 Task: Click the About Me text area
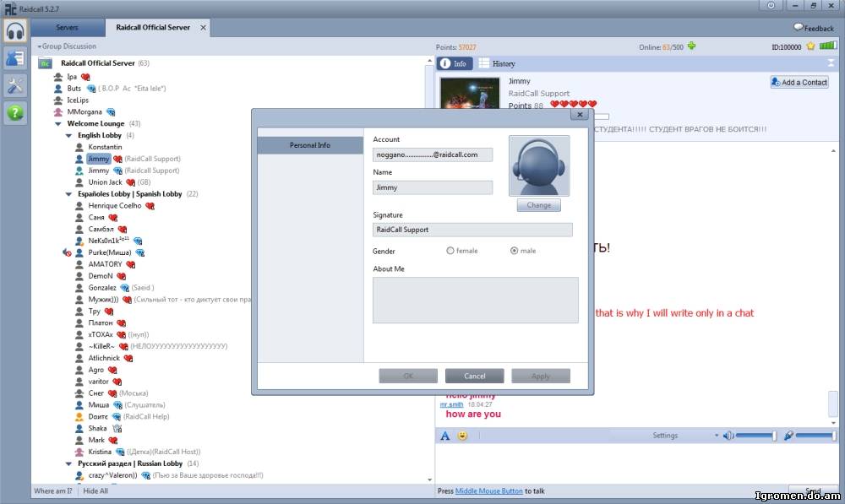point(475,300)
